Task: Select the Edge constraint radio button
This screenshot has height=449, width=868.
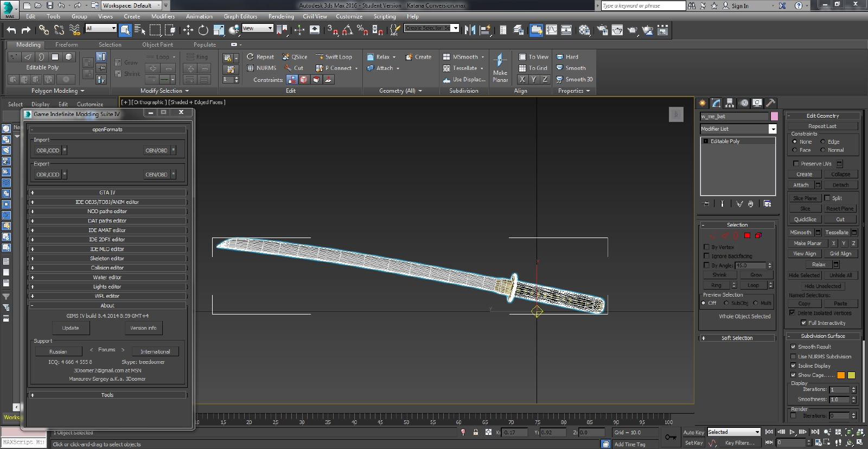Action: pyautogui.click(x=822, y=142)
